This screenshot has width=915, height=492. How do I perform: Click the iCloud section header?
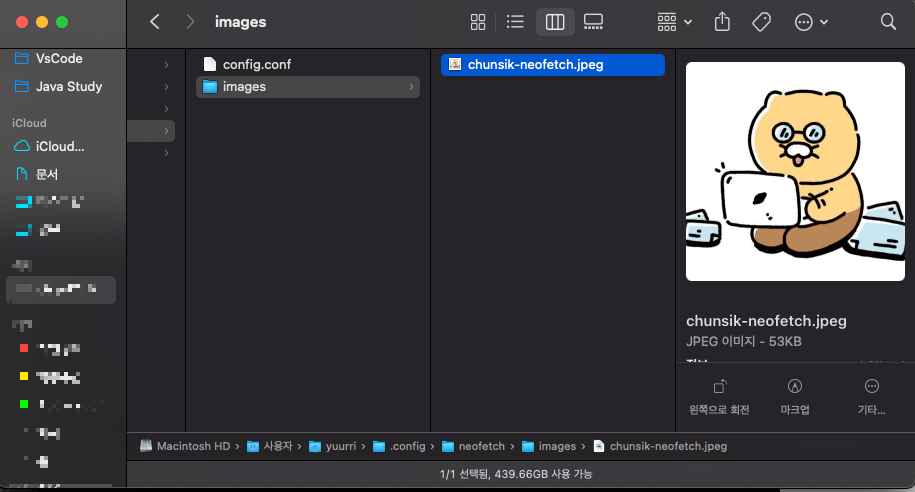(x=29, y=123)
